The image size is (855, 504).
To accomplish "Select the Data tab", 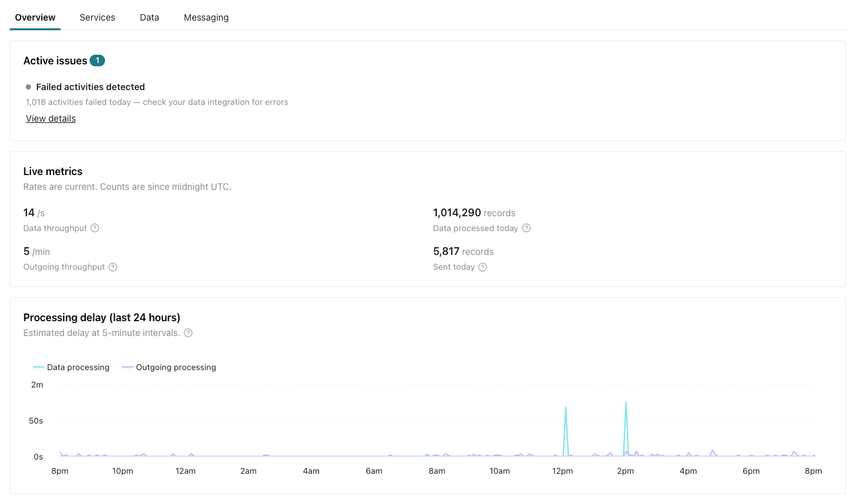I will 149,17.
